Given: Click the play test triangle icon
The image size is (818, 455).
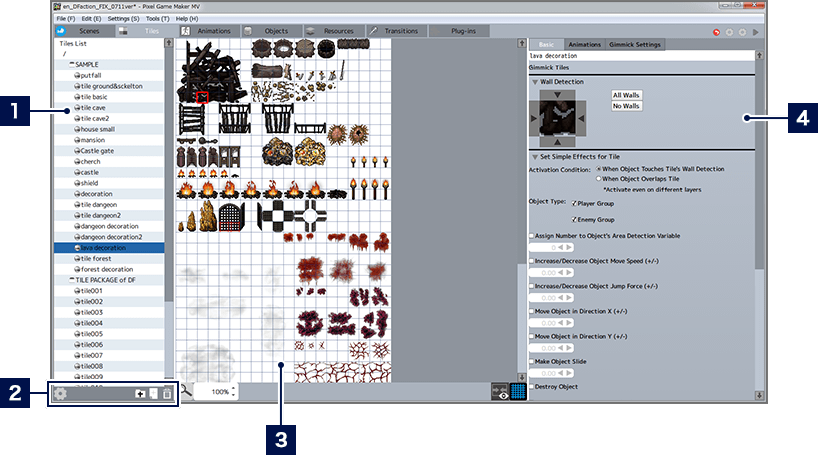Looking at the screenshot, I should tap(755, 32).
